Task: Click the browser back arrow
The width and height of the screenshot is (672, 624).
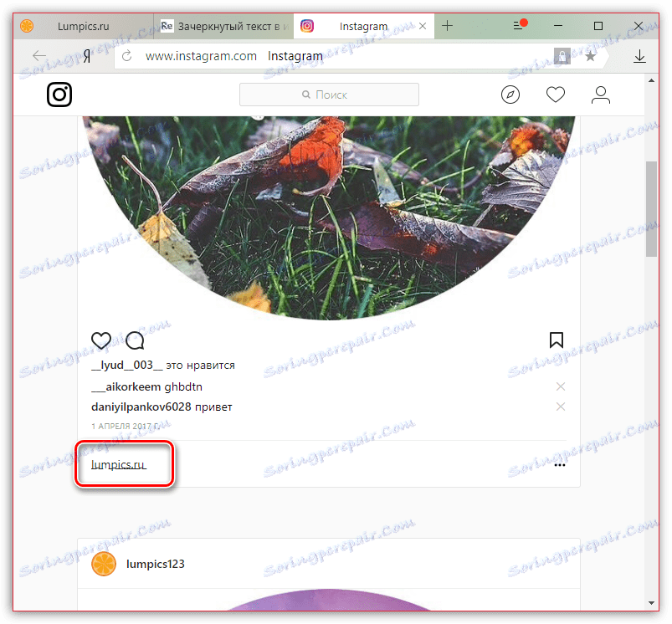Action: click(x=39, y=56)
